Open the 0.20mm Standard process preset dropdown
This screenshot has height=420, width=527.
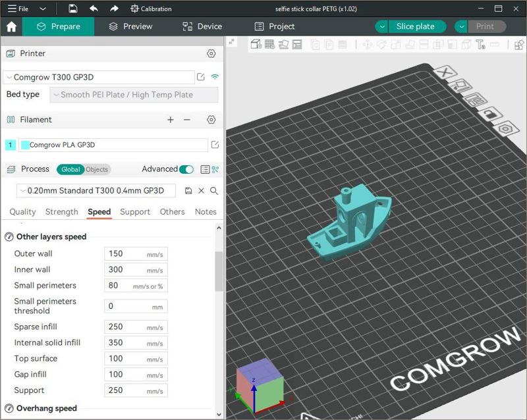pyautogui.click(x=96, y=191)
